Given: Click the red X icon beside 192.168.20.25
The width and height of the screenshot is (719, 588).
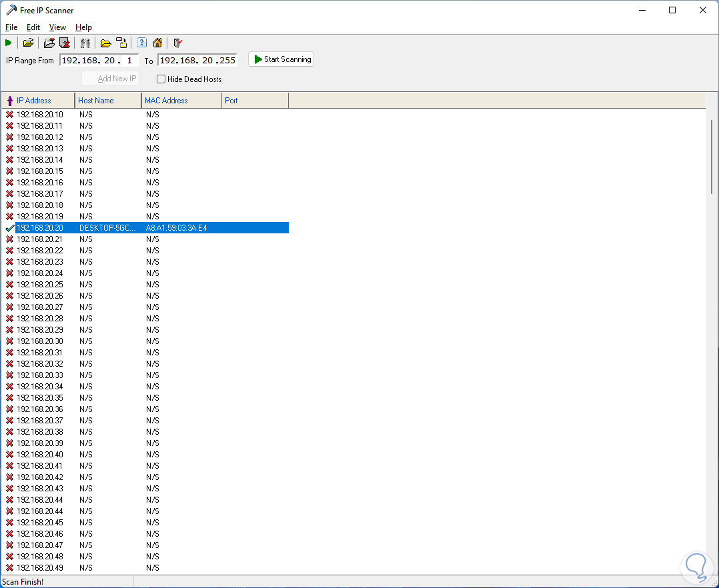Looking at the screenshot, I should pyautogui.click(x=9, y=285).
